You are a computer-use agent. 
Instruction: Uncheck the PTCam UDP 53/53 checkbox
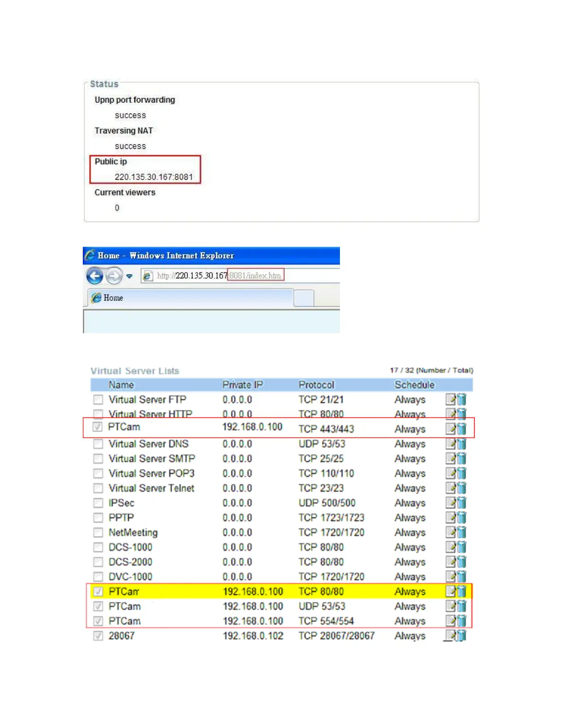tap(98, 606)
